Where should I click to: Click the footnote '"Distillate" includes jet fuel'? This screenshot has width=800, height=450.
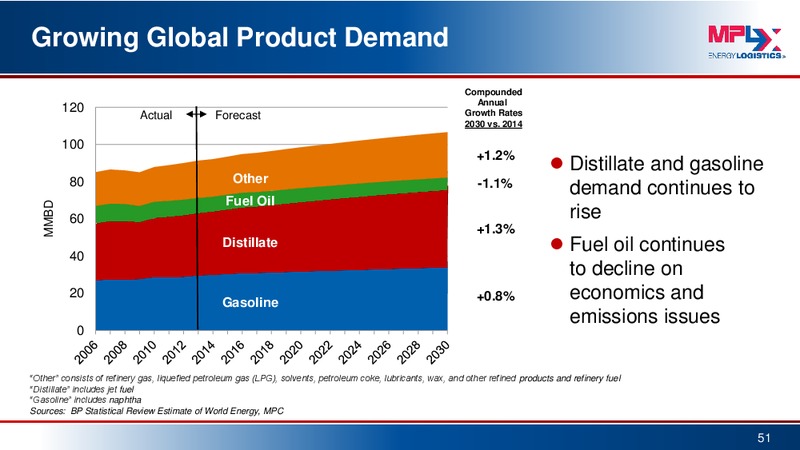pyautogui.click(x=82, y=389)
